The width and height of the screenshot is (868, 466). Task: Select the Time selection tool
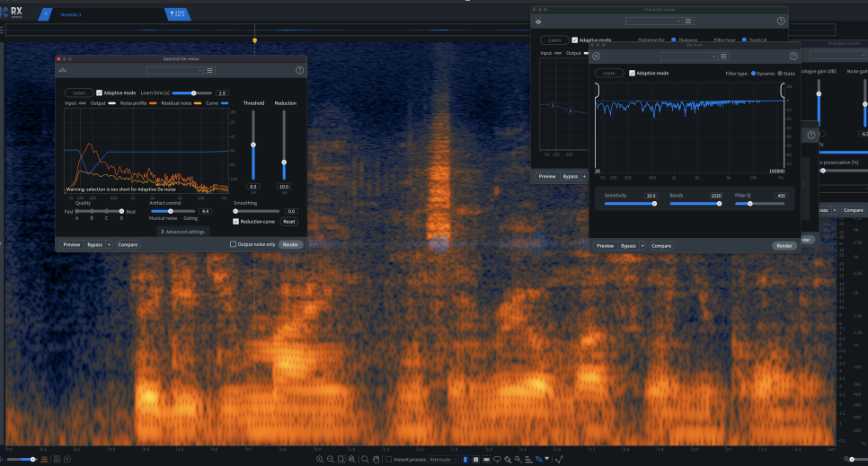(x=465, y=460)
